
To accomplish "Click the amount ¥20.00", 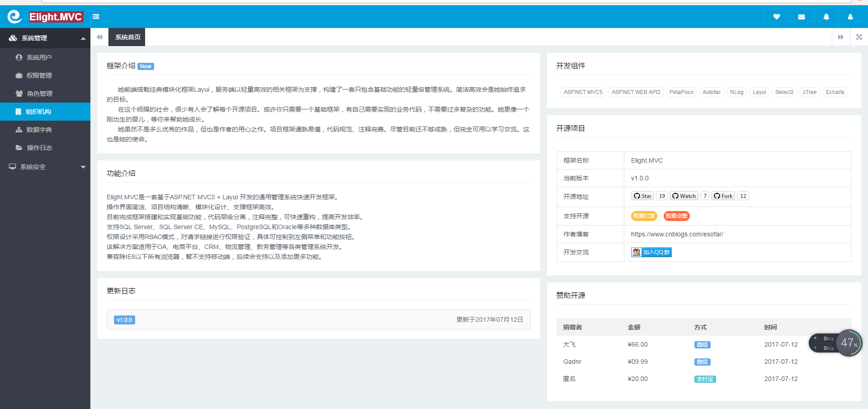I will point(637,379).
